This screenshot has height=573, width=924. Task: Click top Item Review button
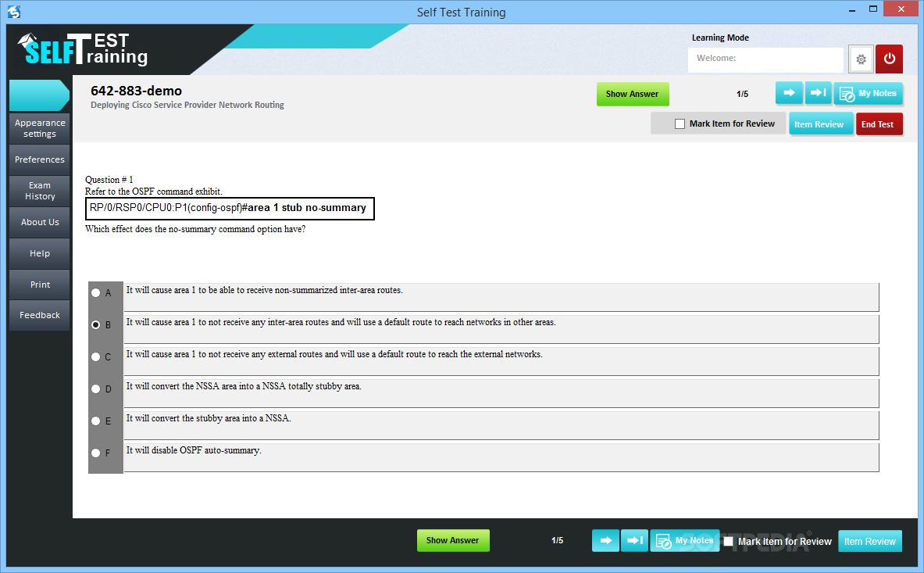point(819,124)
